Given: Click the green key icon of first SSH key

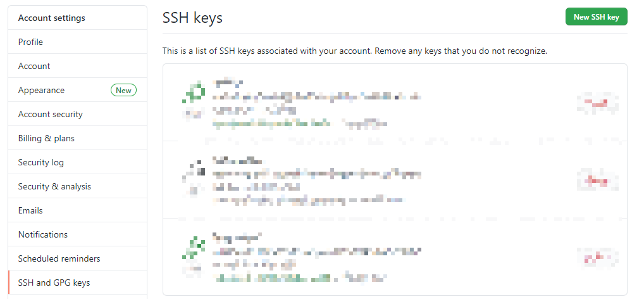Looking at the screenshot, I should click(x=194, y=93).
